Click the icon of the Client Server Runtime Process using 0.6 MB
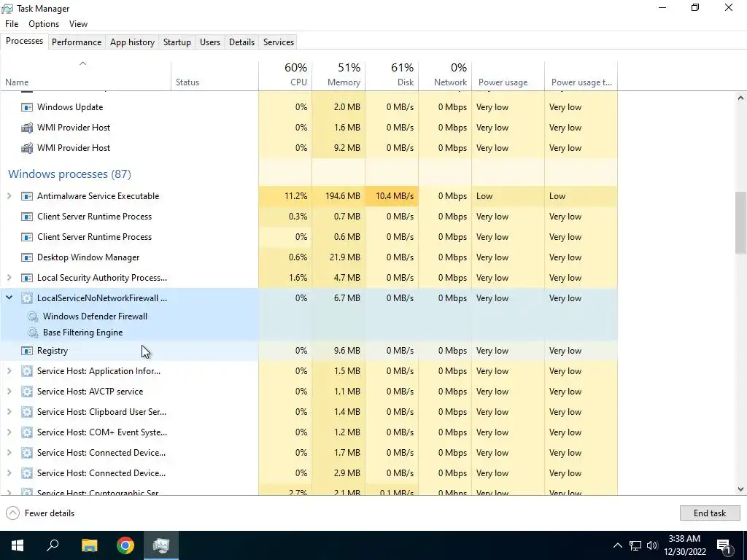This screenshot has width=747, height=560. tap(27, 237)
